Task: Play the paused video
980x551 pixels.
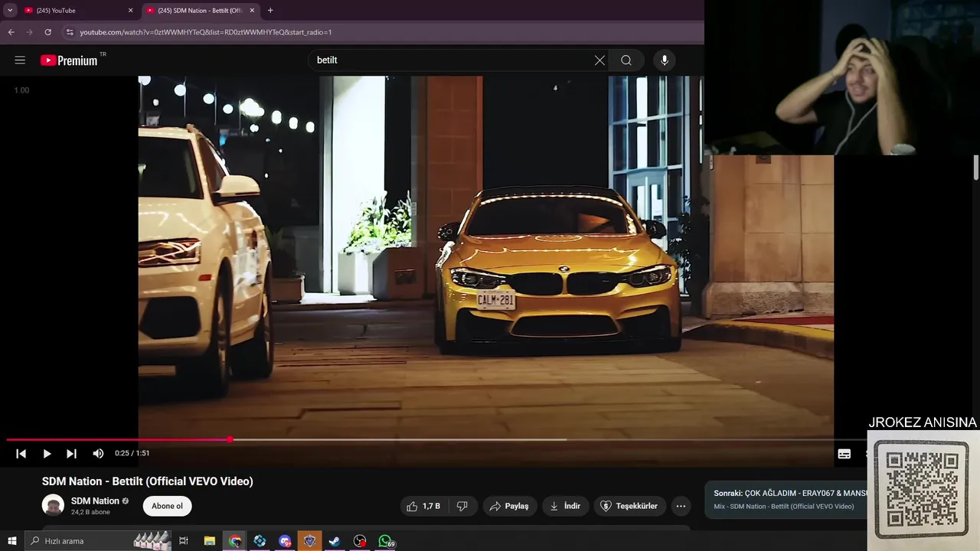Action: click(x=47, y=454)
